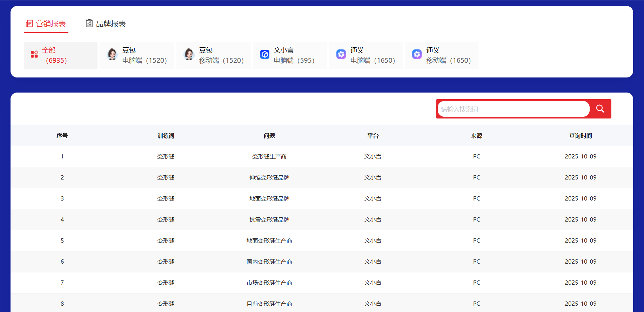Click serial number 2 in the table
Image resolution: width=644 pixels, height=312 pixels.
click(x=62, y=177)
